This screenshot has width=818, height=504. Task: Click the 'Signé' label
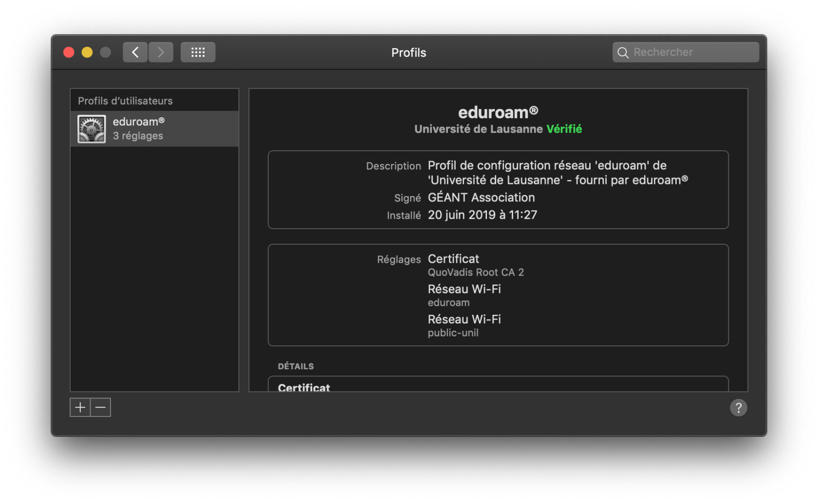[408, 198]
